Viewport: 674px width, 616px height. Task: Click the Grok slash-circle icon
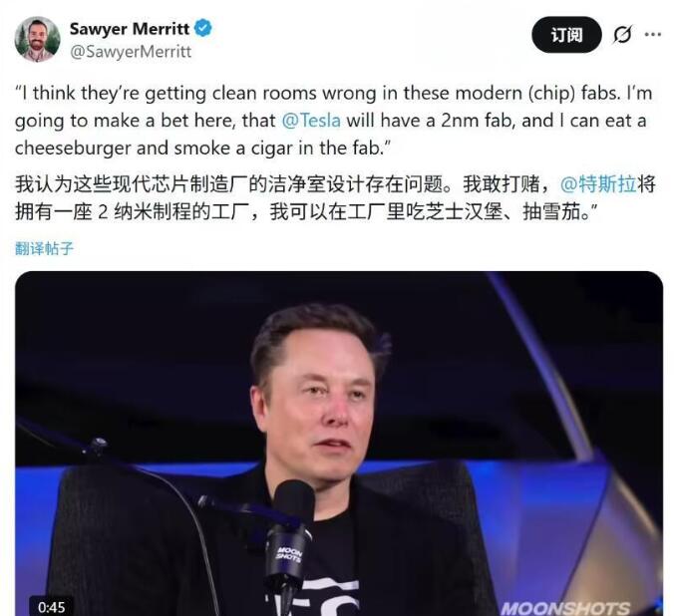(622, 35)
